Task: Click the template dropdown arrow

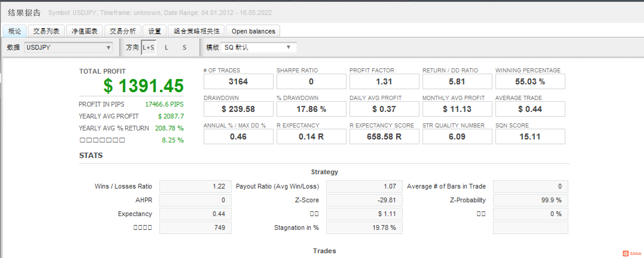Action: [x=289, y=47]
